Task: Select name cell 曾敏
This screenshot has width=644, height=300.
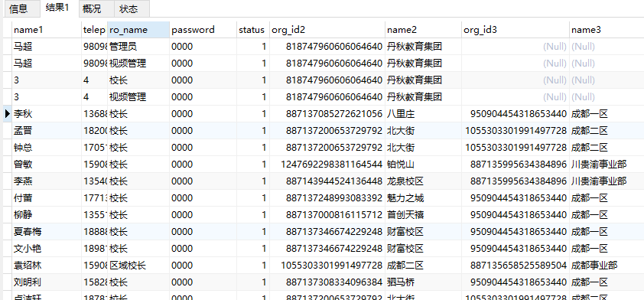Action: [x=47, y=165]
